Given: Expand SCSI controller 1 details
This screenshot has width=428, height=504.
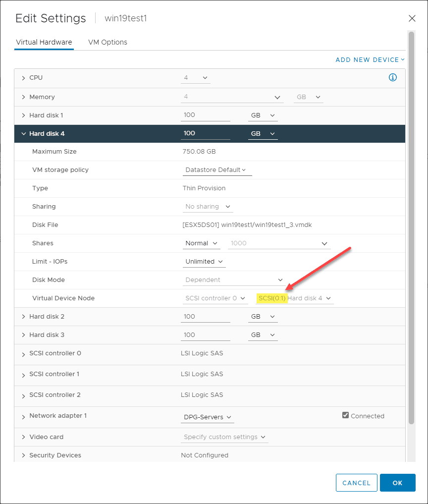Looking at the screenshot, I should (x=23, y=376).
